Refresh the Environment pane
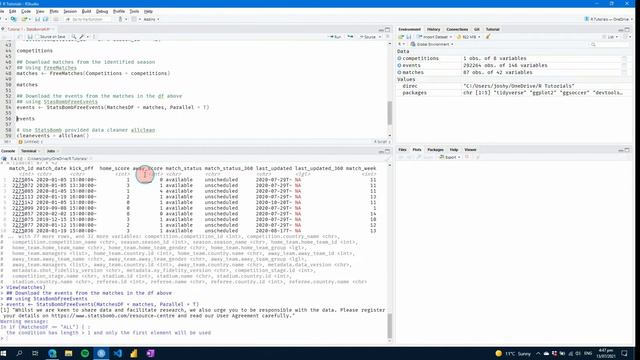The image size is (640, 360). [x=626, y=37]
